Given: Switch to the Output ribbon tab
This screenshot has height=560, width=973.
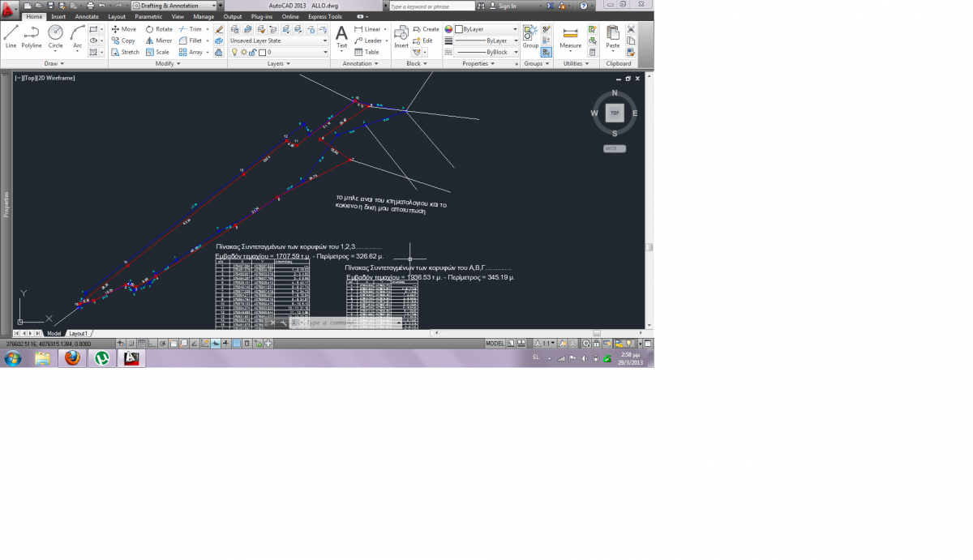Looking at the screenshot, I should [x=233, y=16].
